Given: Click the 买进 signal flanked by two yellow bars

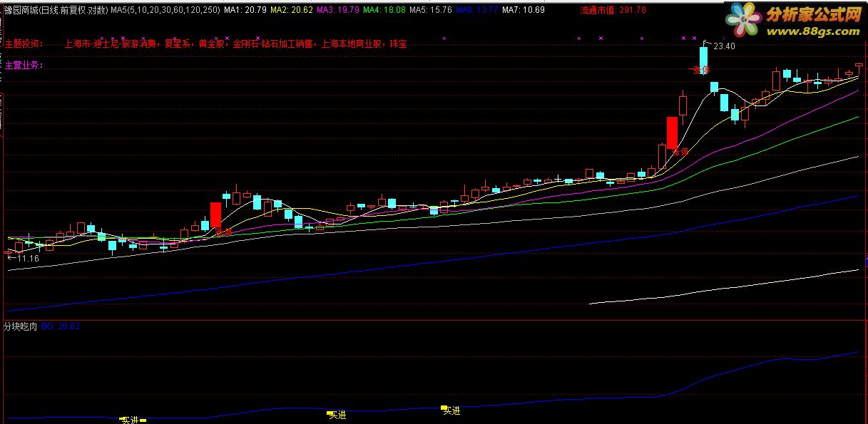Looking at the screenshot, I should tap(130, 420).
